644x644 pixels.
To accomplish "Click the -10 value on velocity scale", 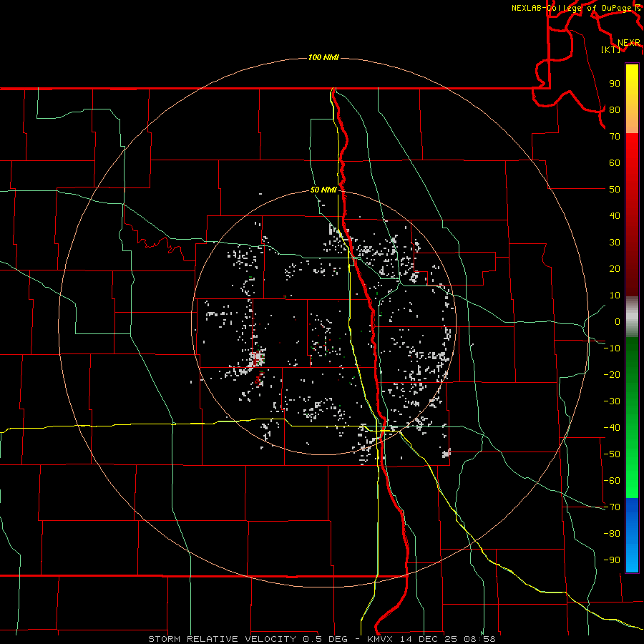I will coord(612,348).
